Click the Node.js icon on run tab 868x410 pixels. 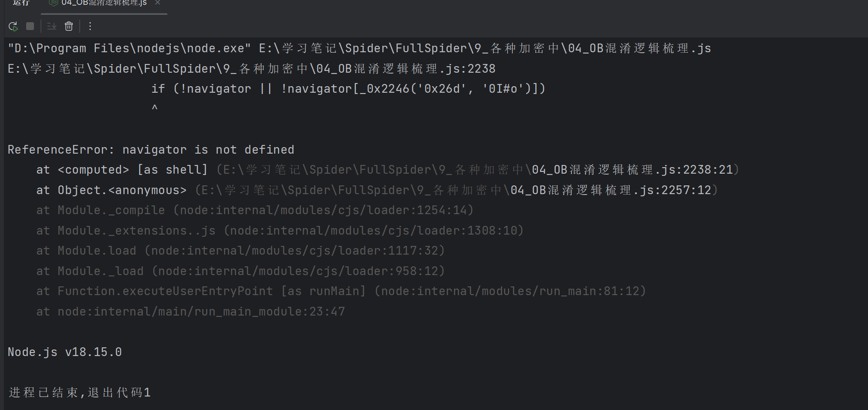54,3
